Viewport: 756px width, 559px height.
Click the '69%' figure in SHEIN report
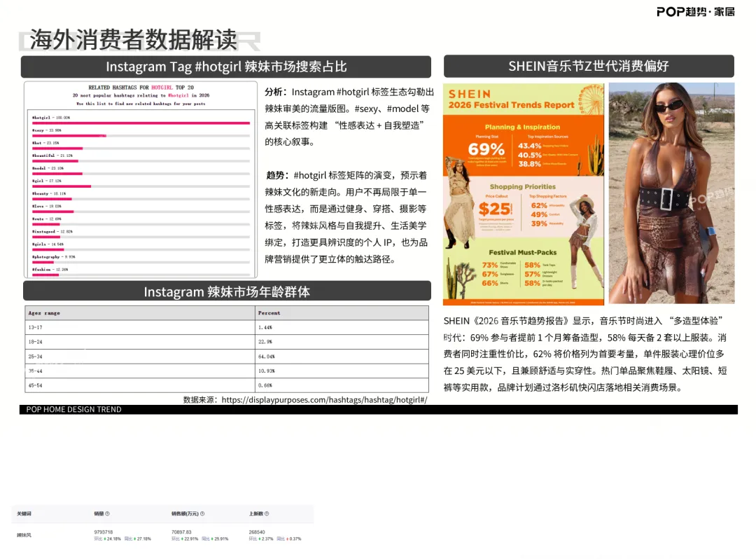click(x=486, y=149)
